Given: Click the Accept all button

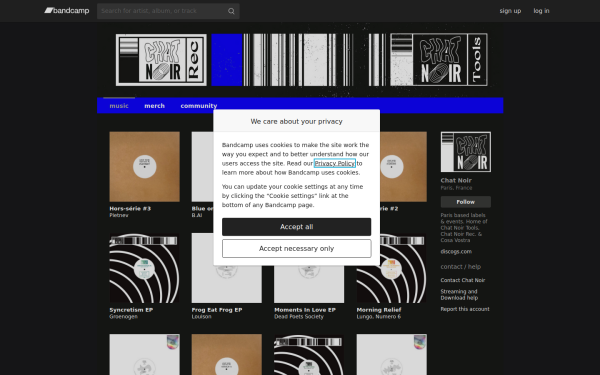Looking at the screenshot, I should (297, 227).
